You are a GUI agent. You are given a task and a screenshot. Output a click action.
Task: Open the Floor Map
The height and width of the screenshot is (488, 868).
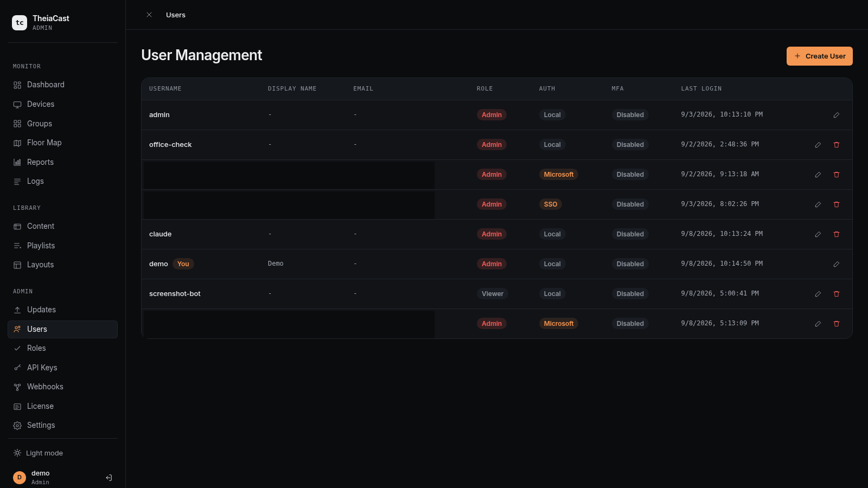(x=62, y=143)
